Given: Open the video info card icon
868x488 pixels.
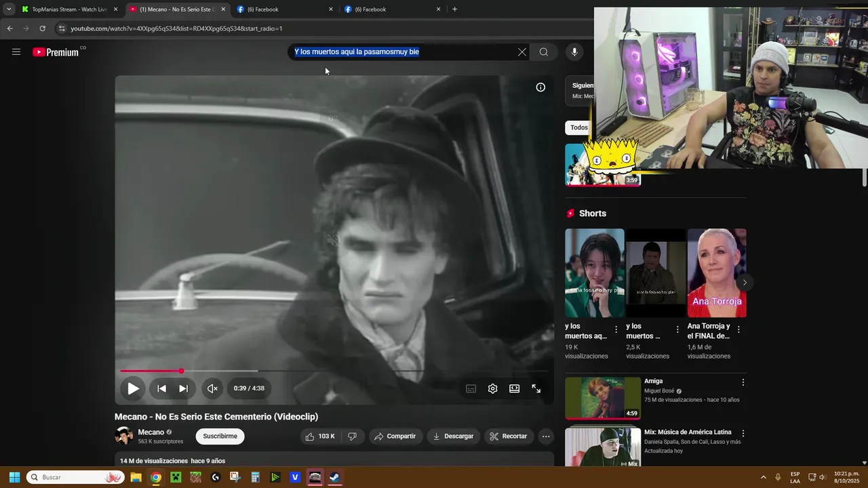Looking at the screenshot, I should [x=540, y=87].
